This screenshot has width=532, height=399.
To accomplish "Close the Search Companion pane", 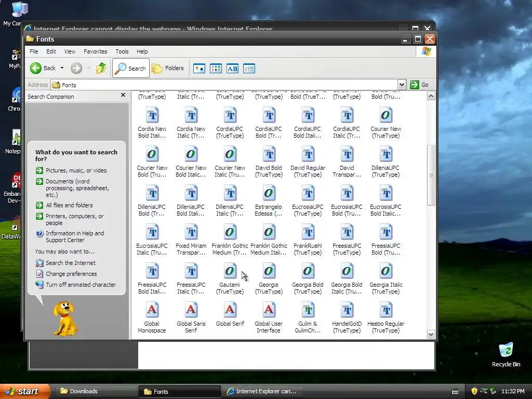I will [x=123, y=96].
